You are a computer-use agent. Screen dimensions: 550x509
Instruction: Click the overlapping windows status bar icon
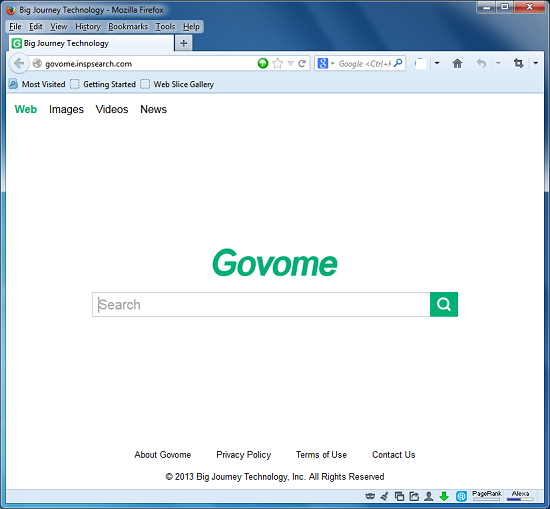click(x=399, y=496)
